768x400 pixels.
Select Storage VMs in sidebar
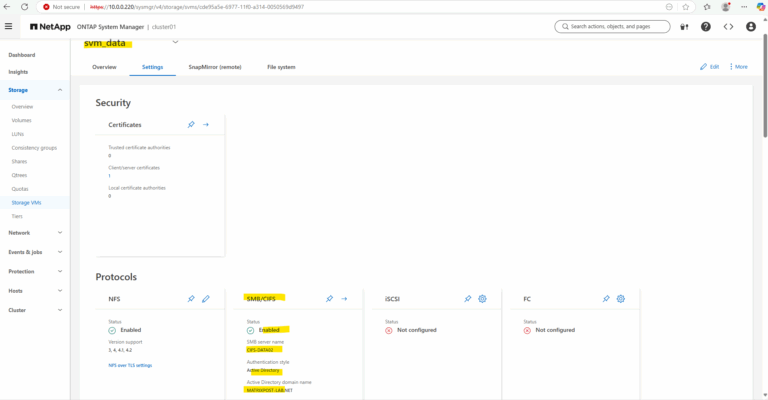pos(26,203)
